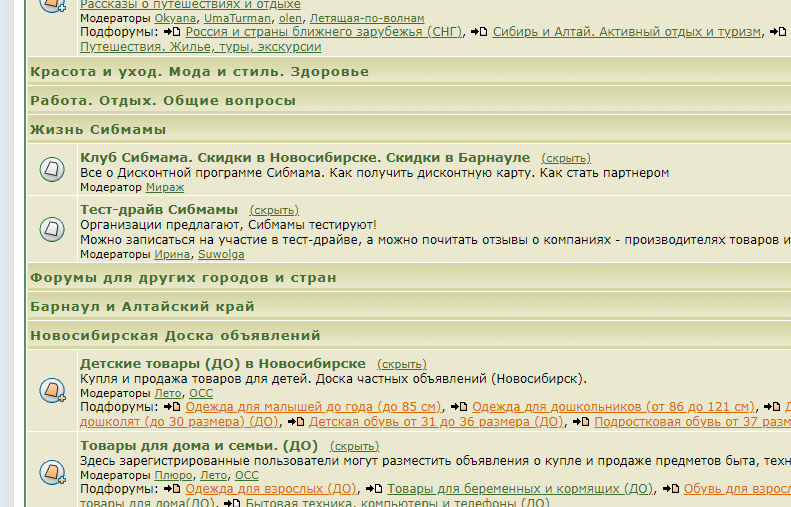This screenshot has height=507, width=791.
Task: Click text Организации предлагают, Сибмамы тестируют!
Action: (x=228, y=224)
